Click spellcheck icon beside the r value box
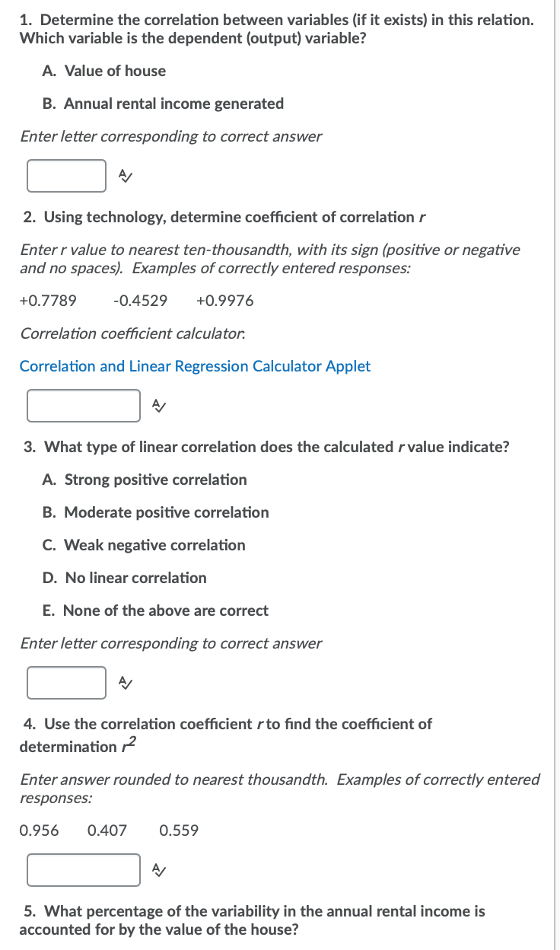This screenshot has height=950, width=560. click(159, 406)
